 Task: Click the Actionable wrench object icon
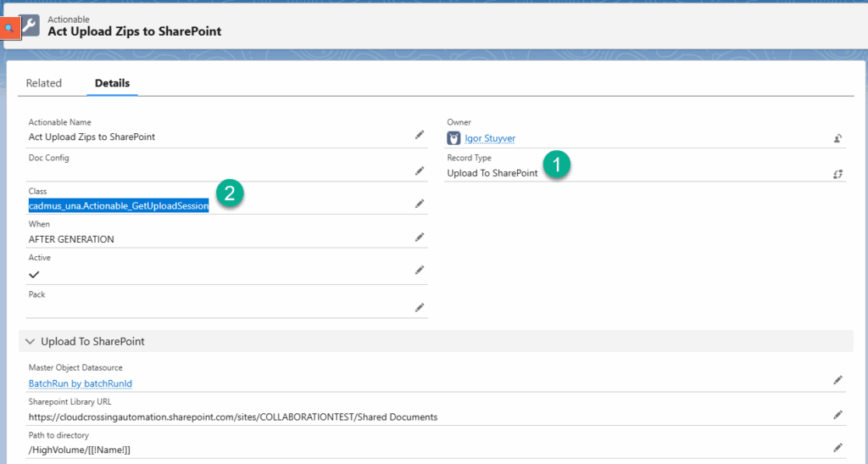tap(30, 25)
